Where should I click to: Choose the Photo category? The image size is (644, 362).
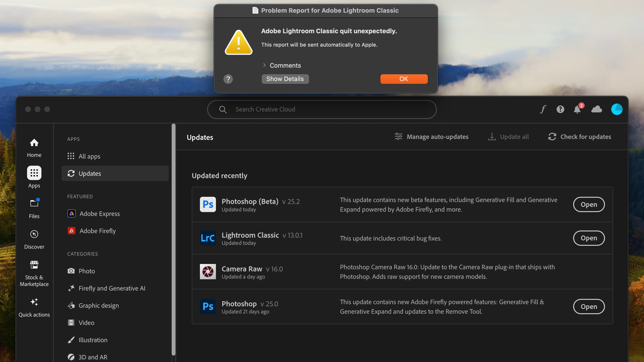click(86, 271)
